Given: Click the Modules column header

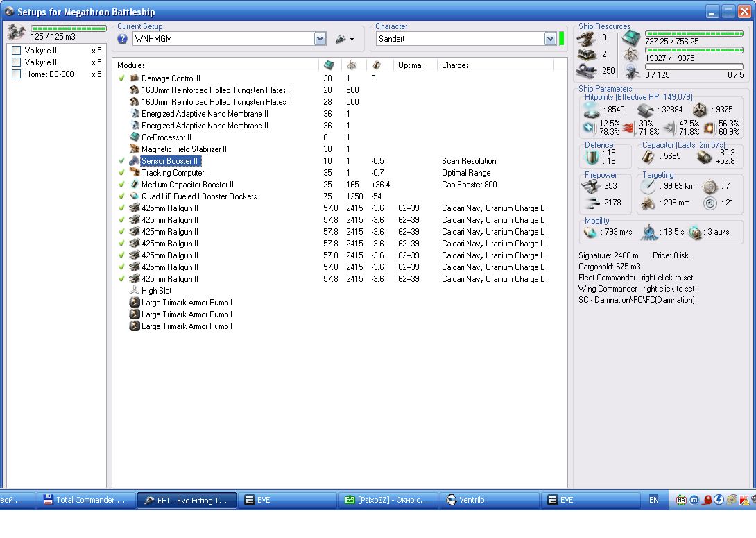Looking at the screenshot, I should (216, 65).
